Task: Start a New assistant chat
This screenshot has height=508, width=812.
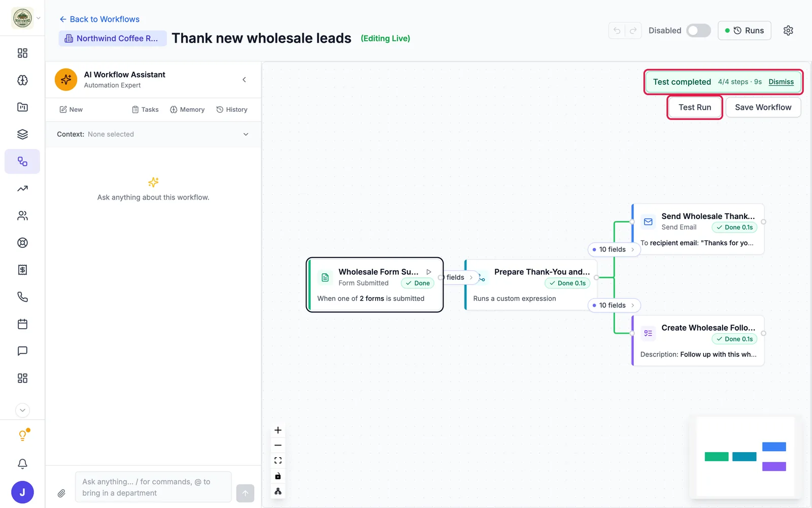Action: point(71,110)
